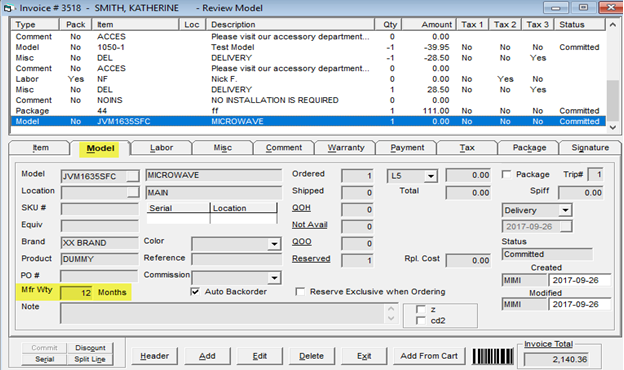
Task: Click the Reserved quantity link
Action: pyautogui.click(x=311, y=259)
